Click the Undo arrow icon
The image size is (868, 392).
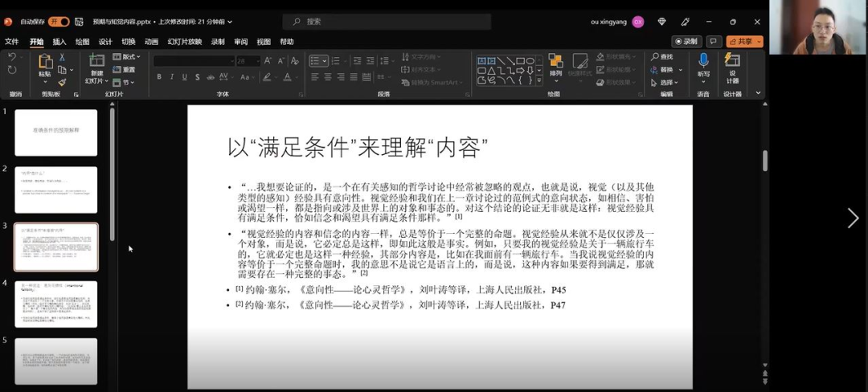[x=12, y=57]
